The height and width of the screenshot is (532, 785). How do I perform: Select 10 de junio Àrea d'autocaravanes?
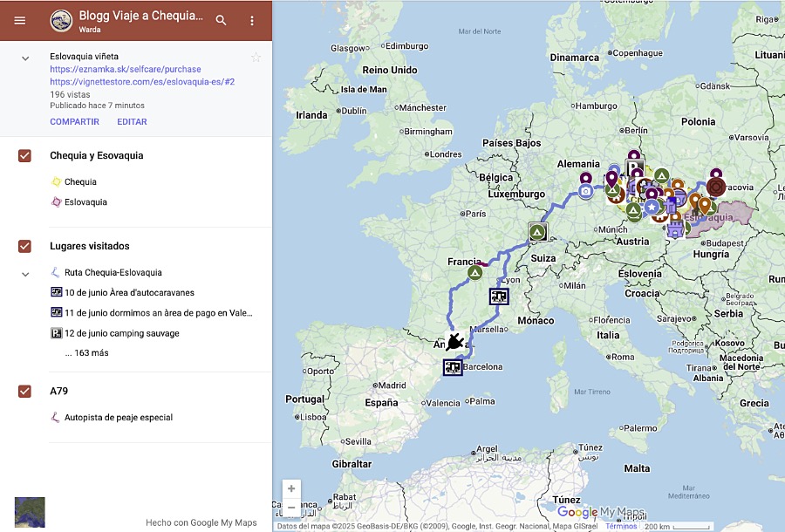[x=129, y=293]
